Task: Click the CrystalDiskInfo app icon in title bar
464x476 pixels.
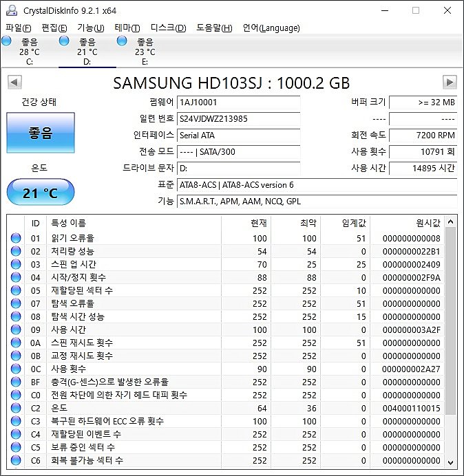Action: (12, 10)
